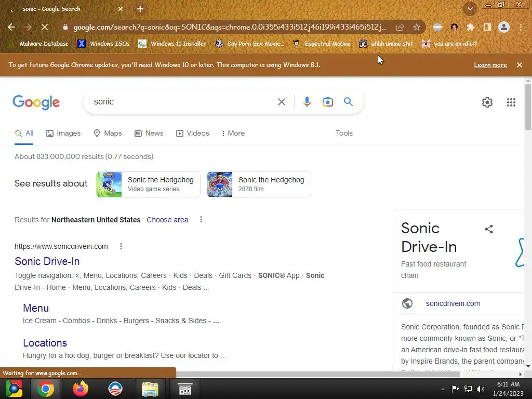The height and width of the screenshot is (399, 532).
Task: Go back using the browser back arrow
Action: pyautogui.click(x=11, y=27)
